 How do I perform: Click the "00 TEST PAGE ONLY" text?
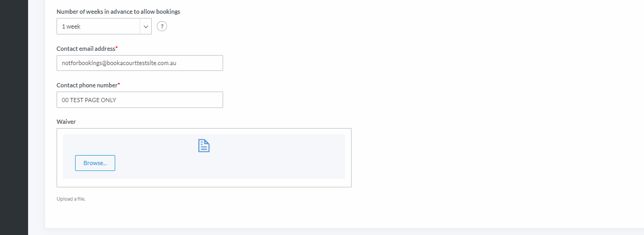(x=89, y=100)
